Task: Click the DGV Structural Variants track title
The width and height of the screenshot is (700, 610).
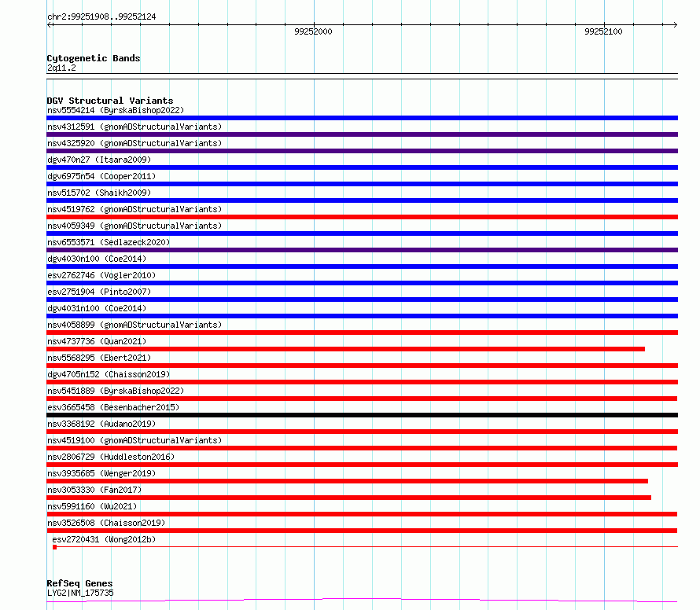Action: [x=110, y=101]
